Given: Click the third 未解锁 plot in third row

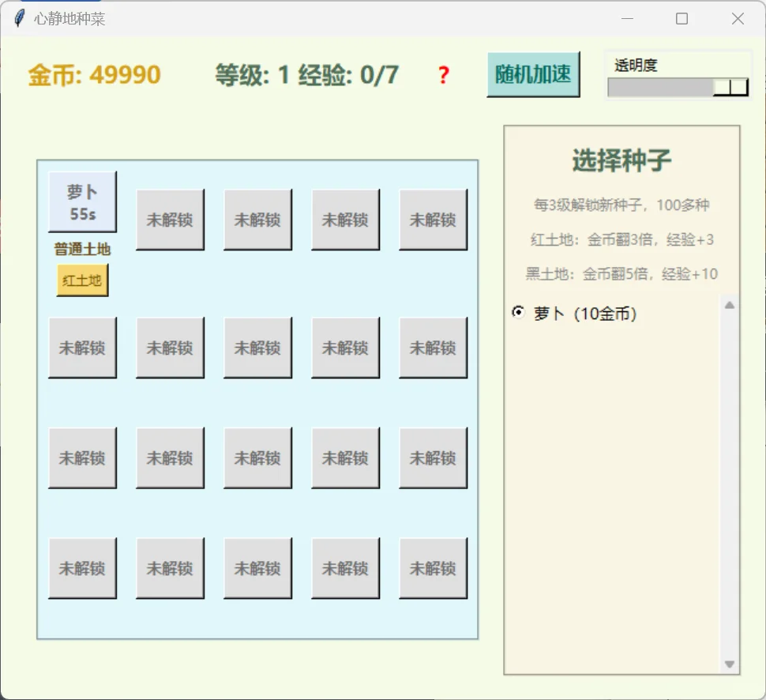Looking at the screenshot, I should pyautogui.click(x=257, y=457).
